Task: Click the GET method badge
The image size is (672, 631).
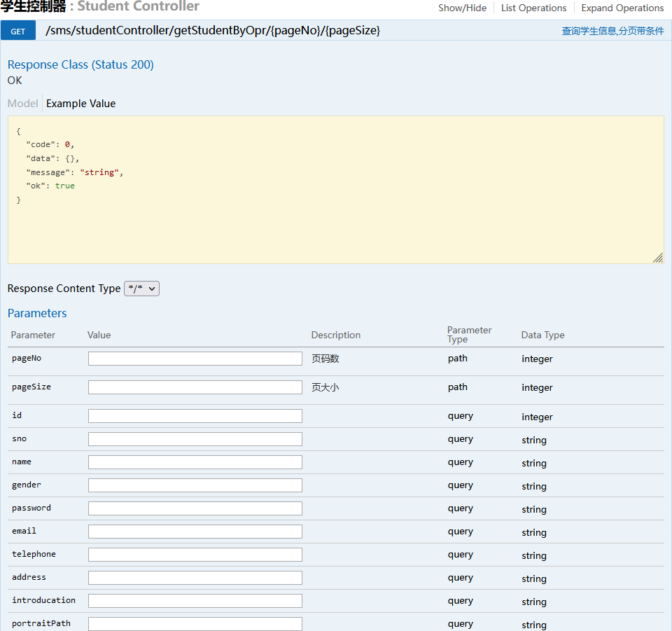Action: (18, 32)
